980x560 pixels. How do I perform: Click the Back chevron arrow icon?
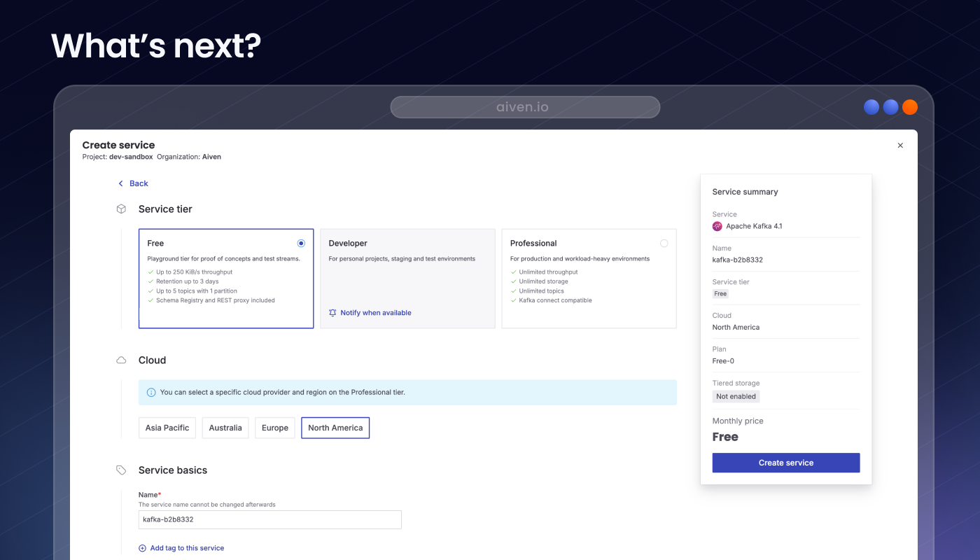[x=120, y=183]
